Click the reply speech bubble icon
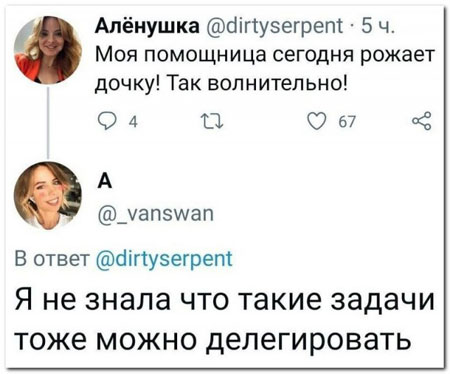This screenshot has width=450, height=374. point(107,121)
